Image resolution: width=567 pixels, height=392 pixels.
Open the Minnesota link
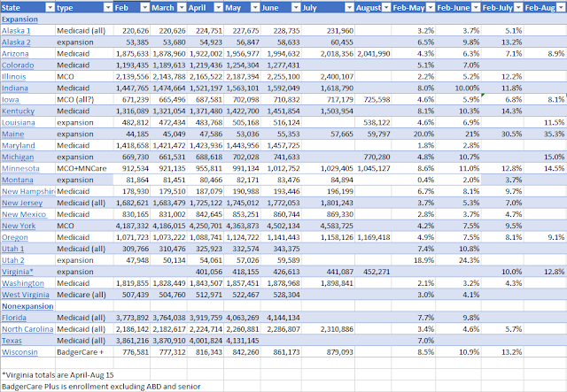[20, 168]
